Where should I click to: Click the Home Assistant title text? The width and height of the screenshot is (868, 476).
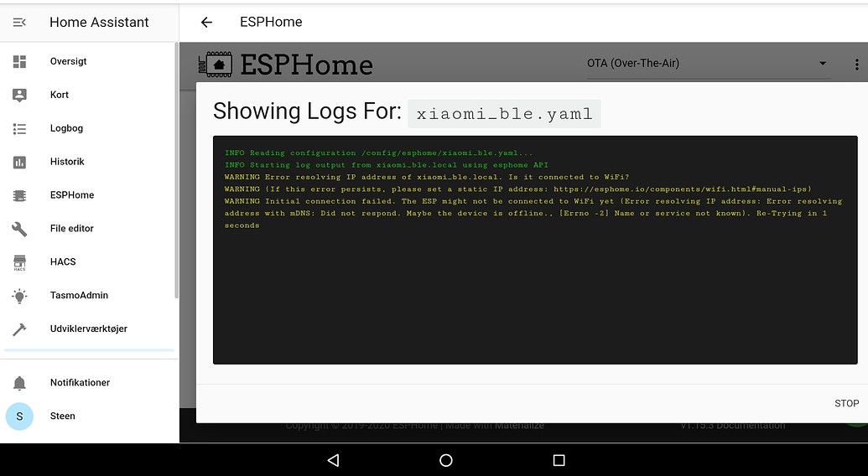[99, 22]
